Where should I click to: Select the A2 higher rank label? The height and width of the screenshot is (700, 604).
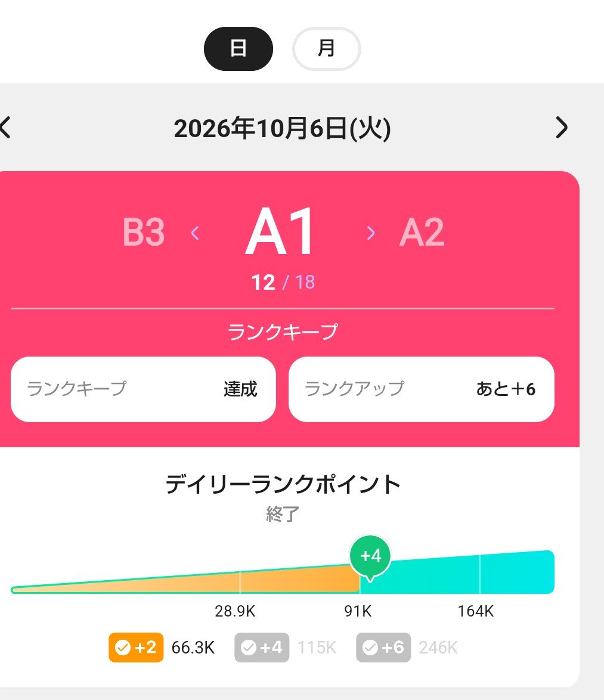[x=422, y=232]
